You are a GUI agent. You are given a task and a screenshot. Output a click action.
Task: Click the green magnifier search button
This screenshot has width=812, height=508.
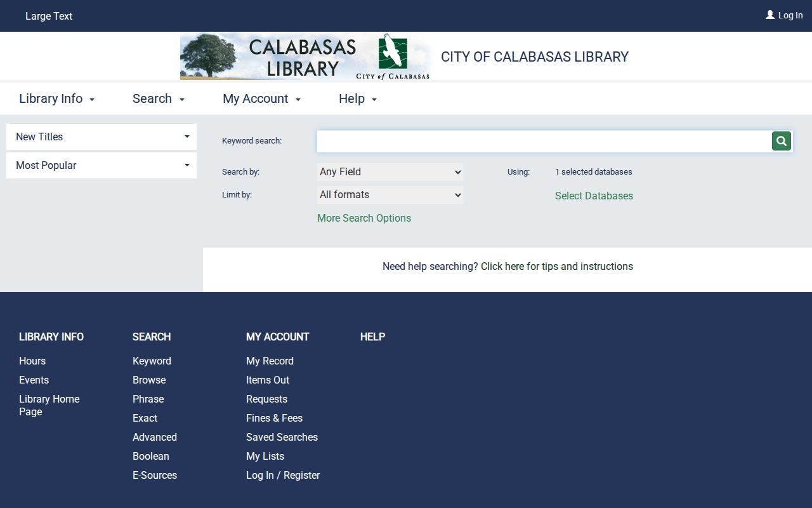pyautogui.click(x=782, y=141)
